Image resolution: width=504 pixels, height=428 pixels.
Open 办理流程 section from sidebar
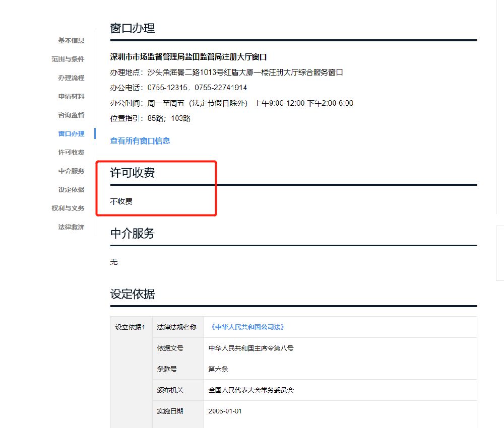pyautogui.click(x=71, y=78)
